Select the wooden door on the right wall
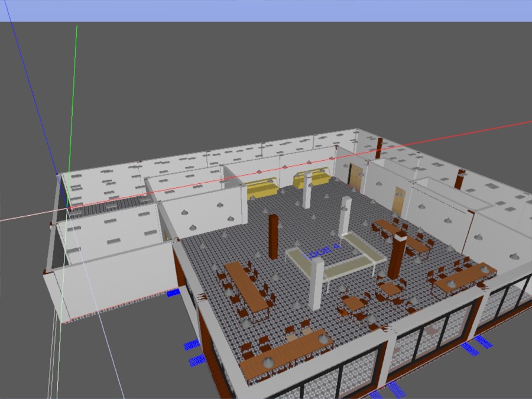This screenshot has height=399, width=532. coord(399,200)
